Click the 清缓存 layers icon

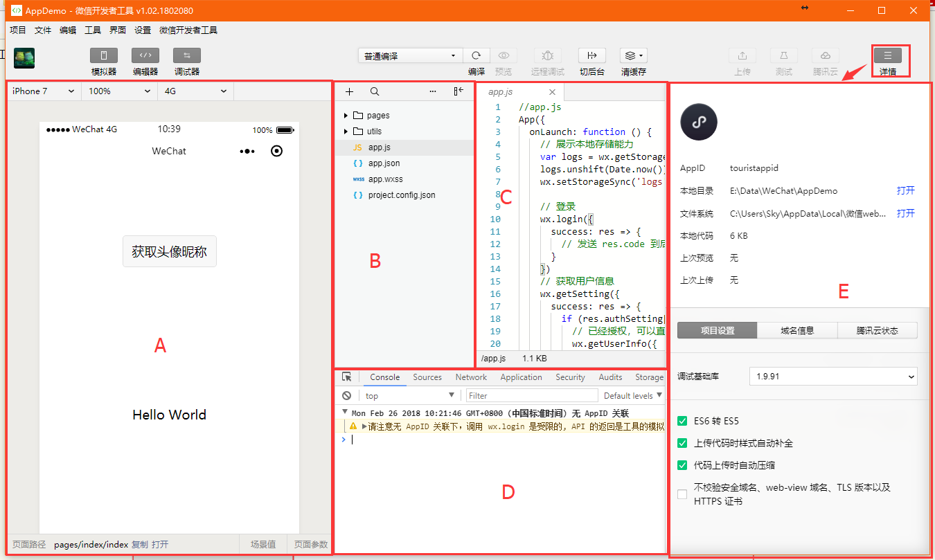tap(633, 55)
